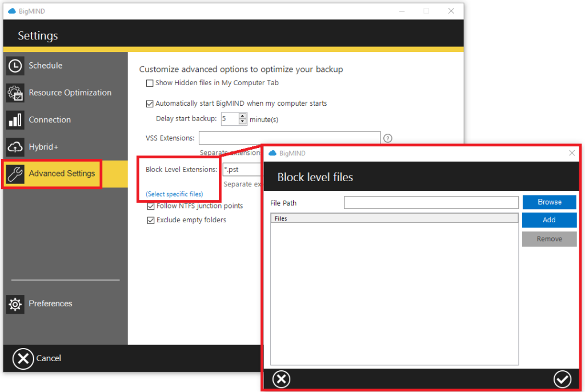Open Preferences using its gear icon
The height and width of the screenshot is (392, 585).
click(x=15, y=303)
